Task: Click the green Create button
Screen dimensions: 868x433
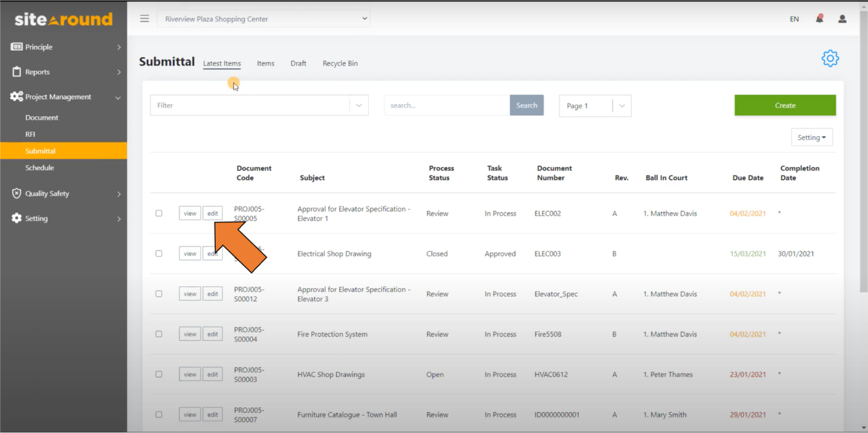Action: click(x=785, y=105)
